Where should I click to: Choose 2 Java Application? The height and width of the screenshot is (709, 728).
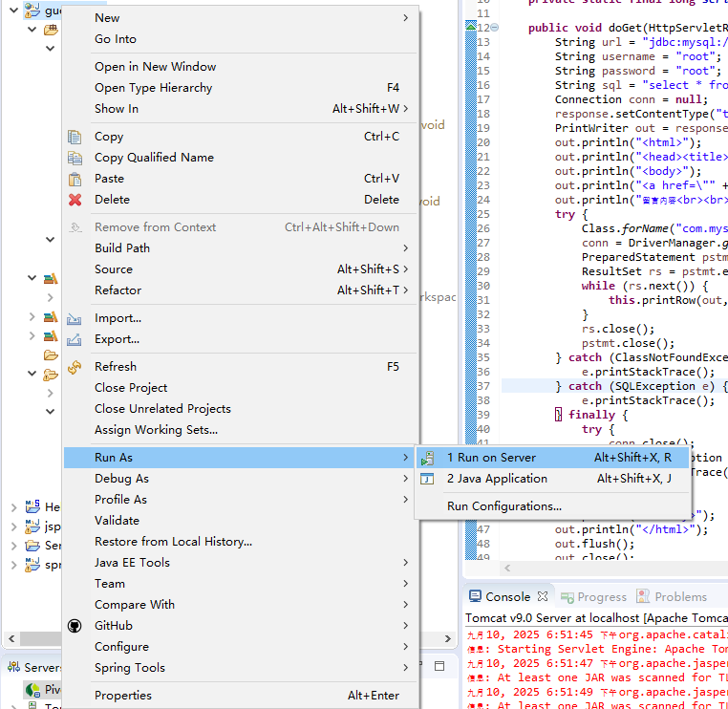coord(553,479)
